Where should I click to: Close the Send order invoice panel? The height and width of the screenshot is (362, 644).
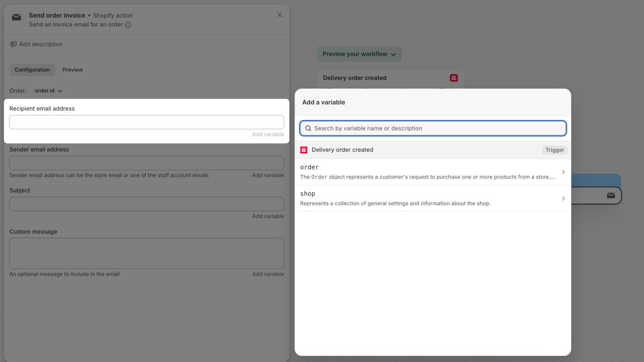pyautogui.click(x=279, y=15)
